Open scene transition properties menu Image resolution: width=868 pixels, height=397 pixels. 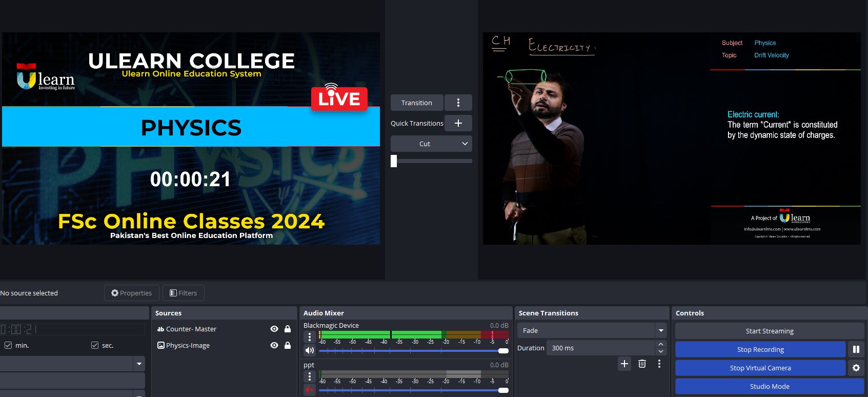659,364
